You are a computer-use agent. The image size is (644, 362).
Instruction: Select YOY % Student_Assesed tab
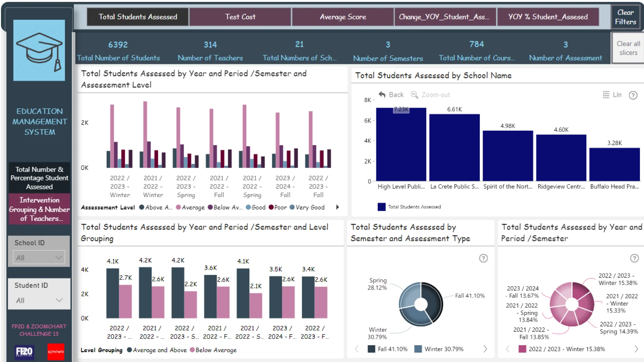[548, 17]
